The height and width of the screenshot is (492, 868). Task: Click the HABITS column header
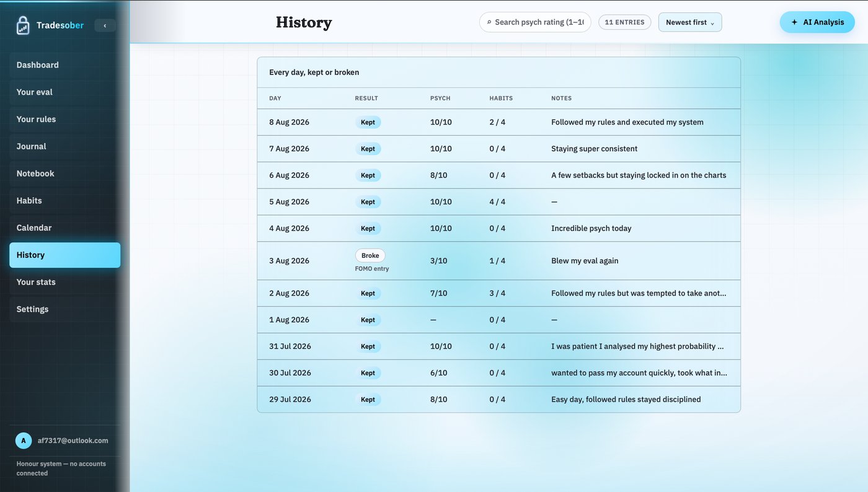(501, 99)
